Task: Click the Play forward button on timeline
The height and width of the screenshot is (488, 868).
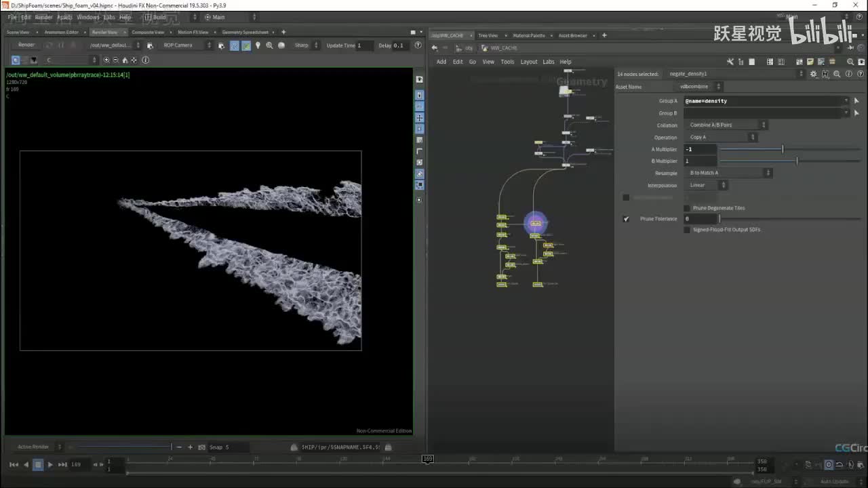Action: click(50, 464)
